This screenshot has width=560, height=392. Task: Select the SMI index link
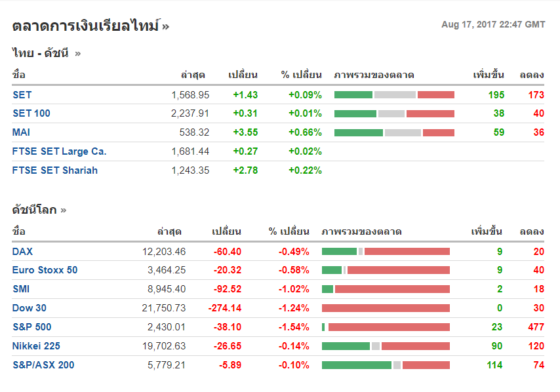click(20, 289)
